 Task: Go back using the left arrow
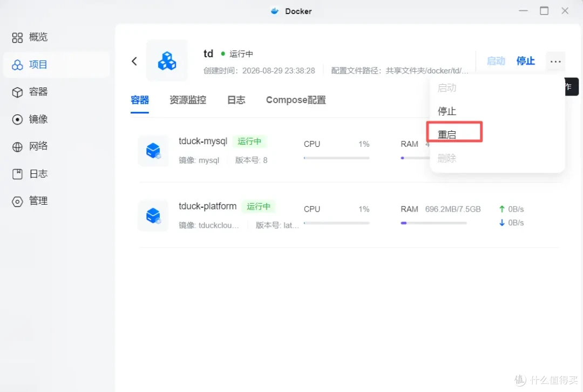point(134,61)
